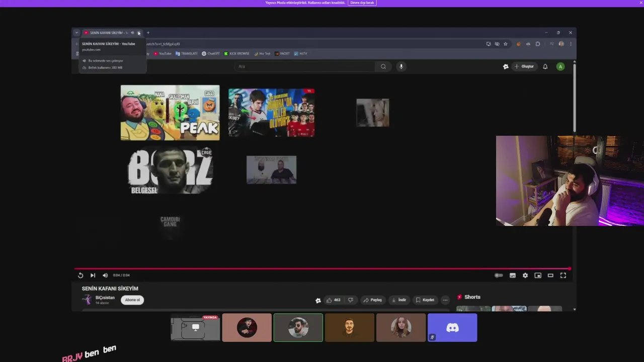Click the Chrome profile avatar

561,44
